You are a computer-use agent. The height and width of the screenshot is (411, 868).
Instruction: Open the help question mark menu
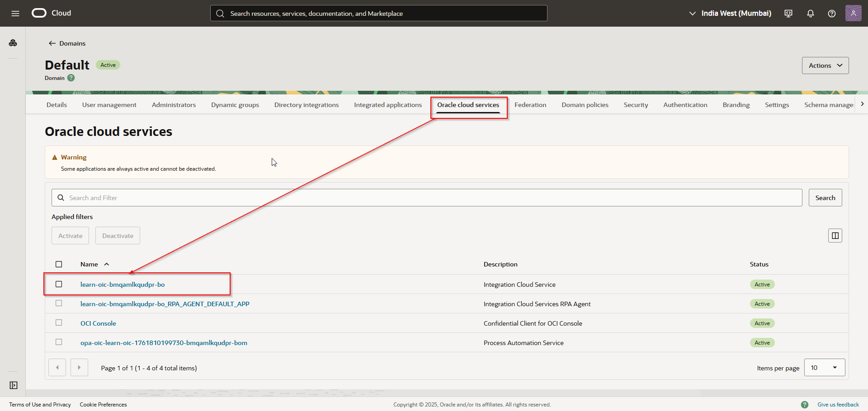click(831, 14)
